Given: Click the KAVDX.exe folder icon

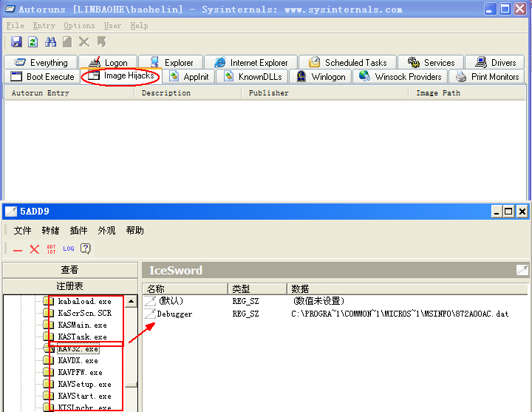Looking at the screenshot, I should [x=49, y=360].
